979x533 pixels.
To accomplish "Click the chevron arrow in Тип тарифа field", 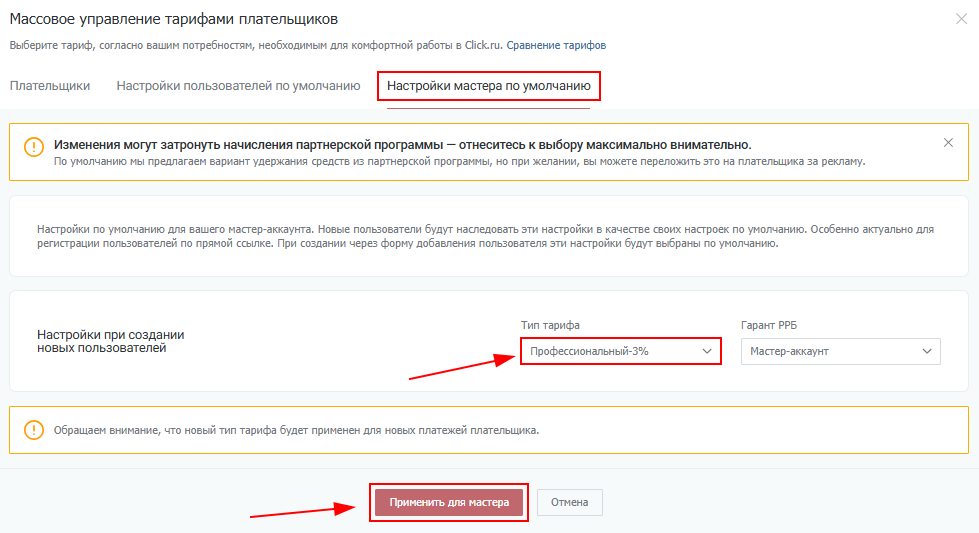I will tap(708, 351).
